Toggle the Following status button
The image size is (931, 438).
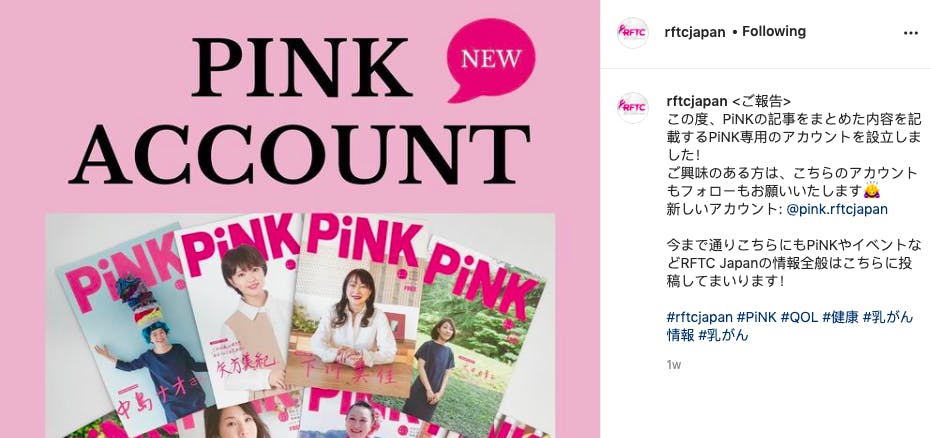(x=774, y=31)
